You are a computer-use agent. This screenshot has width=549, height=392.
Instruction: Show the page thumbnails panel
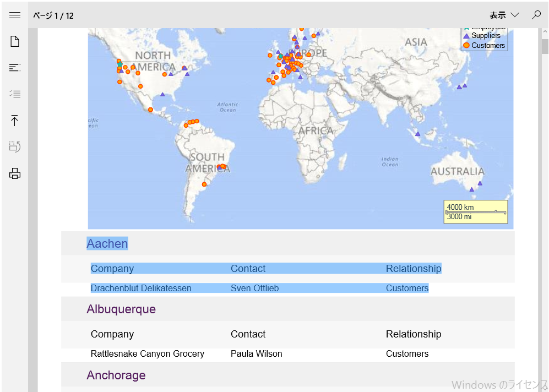click(x=15, y=41)
